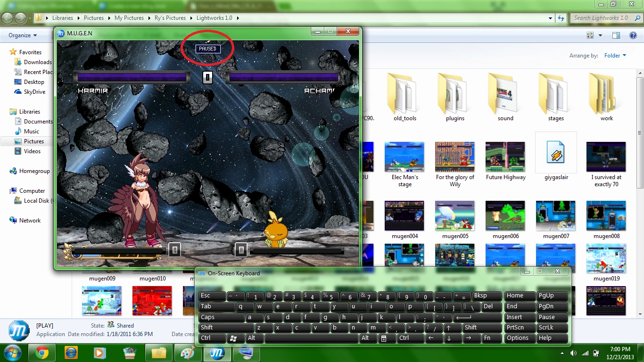Image resolution: width=644 pixels, height=362 pixels.
Task: Click the Esc key on On-Screen Keyboard
Action: point(212,296)
